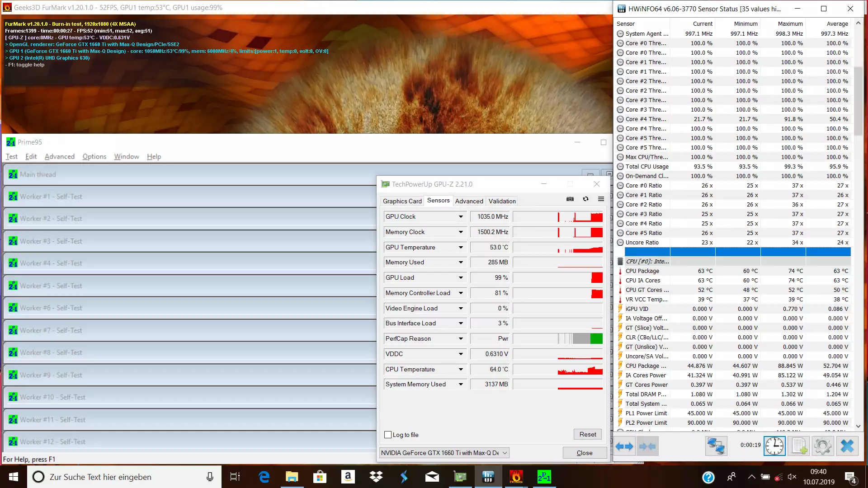Click GPU-Z screenshot camera icon
This screenshot has height=488, width=868.
pyautogui.click(x=570, y=199)
